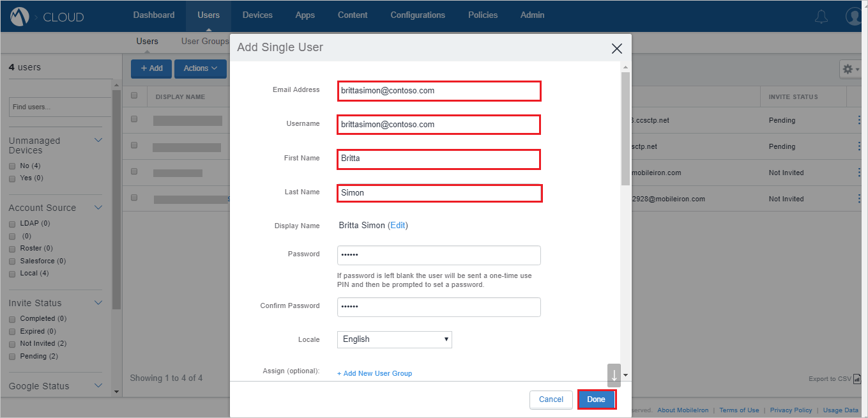
Task: Open the user profile avatar menu
Action: pos(855,17)
